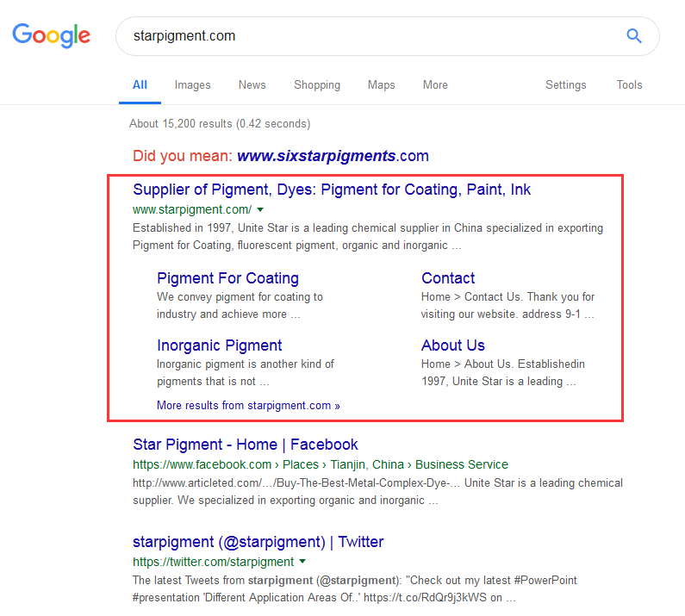Click the green www.starpigment.com/ URL
Viewport: 685px width, 616px height.
[x=192, y=209]
